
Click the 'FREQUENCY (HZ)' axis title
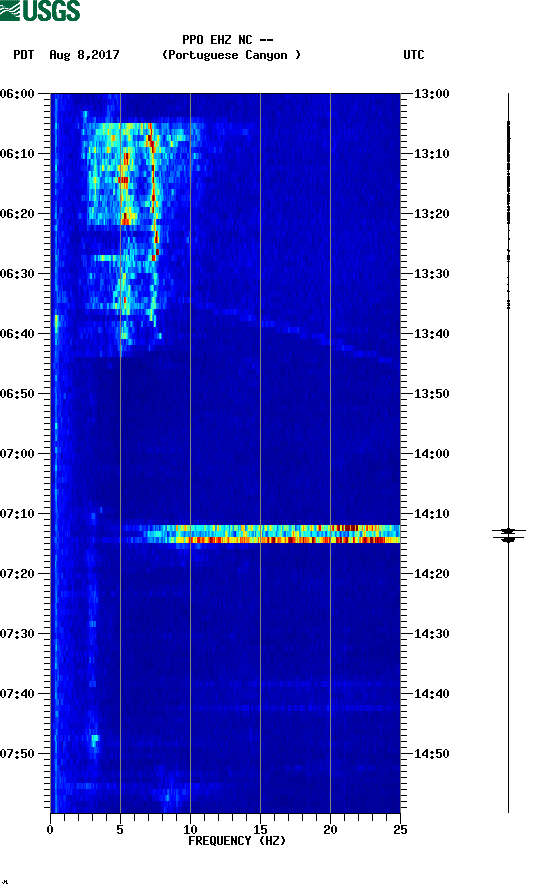[237, 841]
